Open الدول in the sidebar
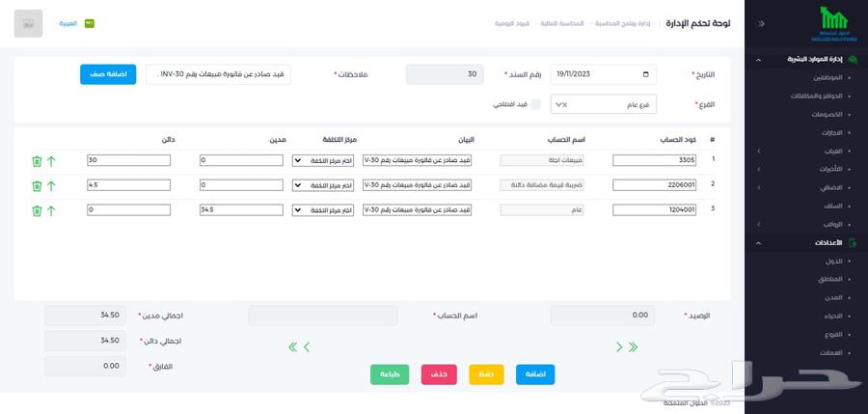 [834, 261]
